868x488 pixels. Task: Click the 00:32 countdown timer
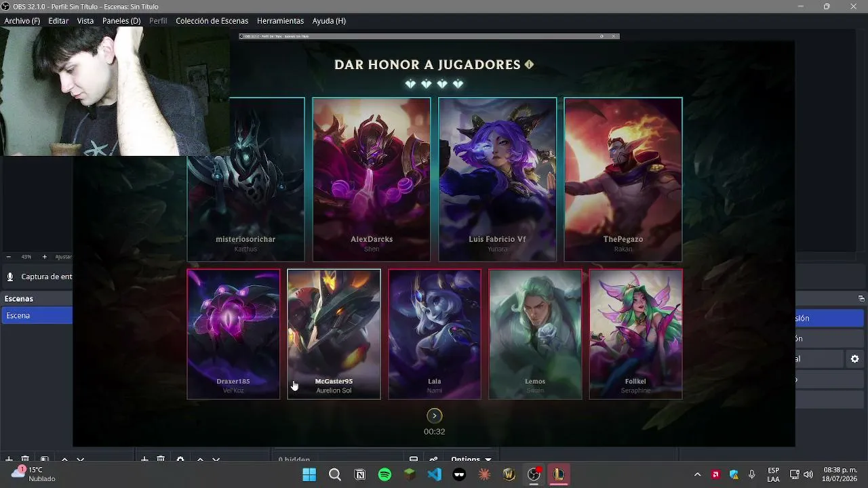coord(435,432)
